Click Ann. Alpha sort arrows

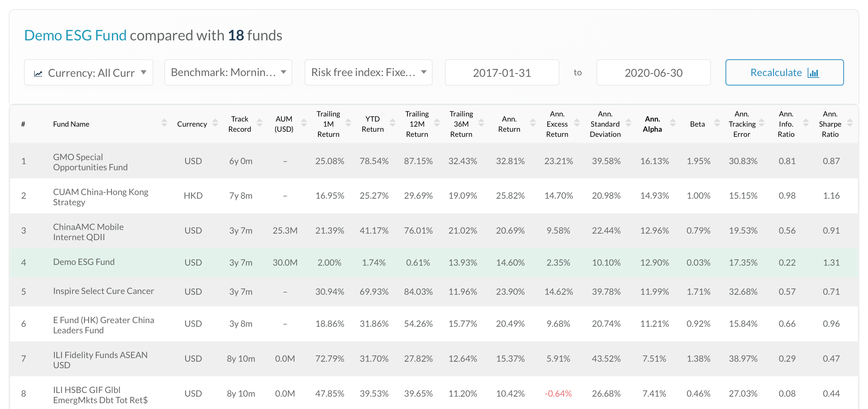click(x=673, y=123)
